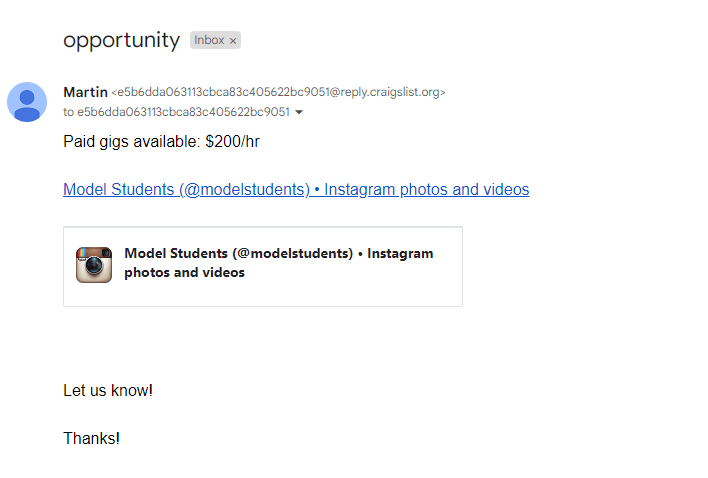This screenshot has width=708, height=478.
Task: Click the 'Paid gigs available' text
Action: click(x=131, y=141)
